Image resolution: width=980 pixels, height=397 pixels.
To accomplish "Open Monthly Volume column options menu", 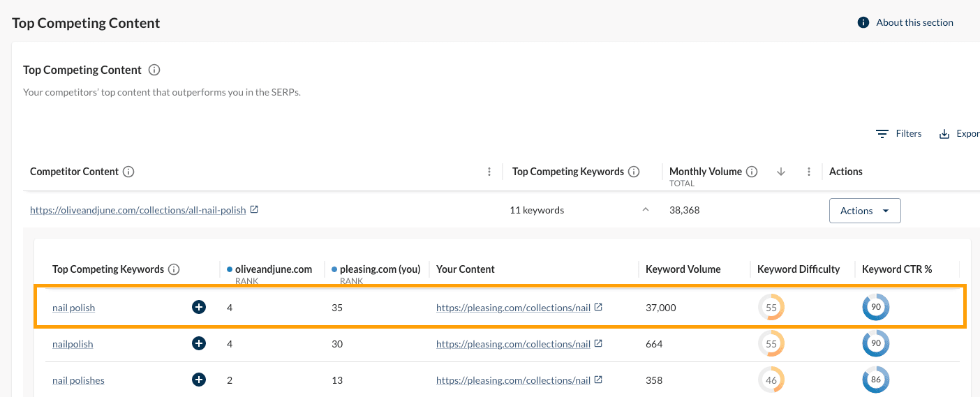I will click(809, 172).
